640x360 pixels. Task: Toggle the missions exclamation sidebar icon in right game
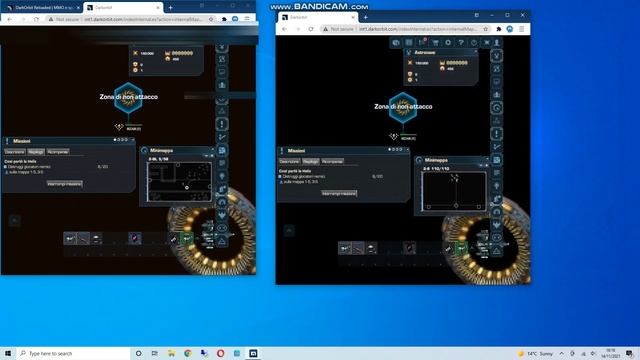497,134
